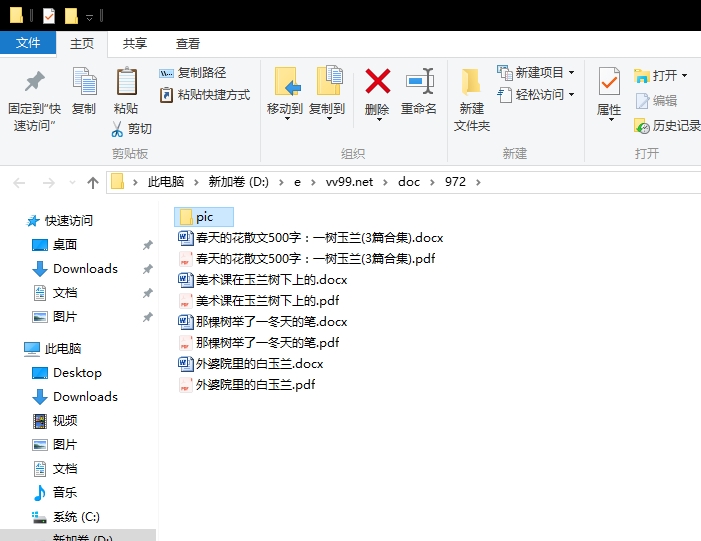Open pinned Downloads in Quick access
This screenshot has width=701, height=541.
(x=75, y=269)
